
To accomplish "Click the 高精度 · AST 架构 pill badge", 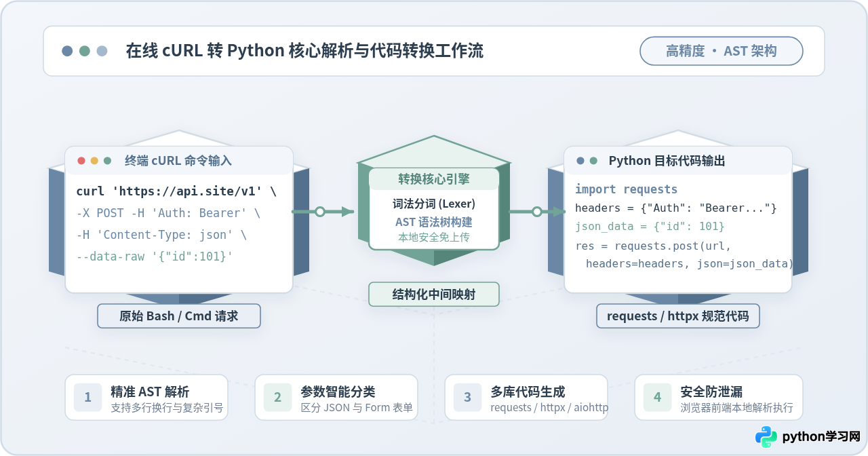I will (x=722, y=51).
